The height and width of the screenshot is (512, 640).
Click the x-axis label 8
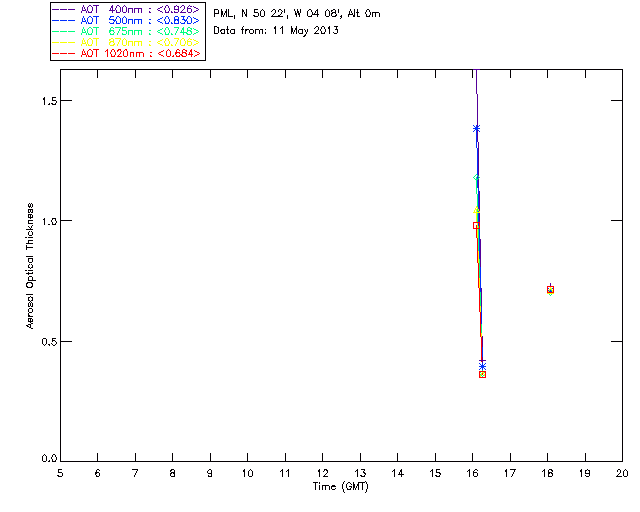173,473
